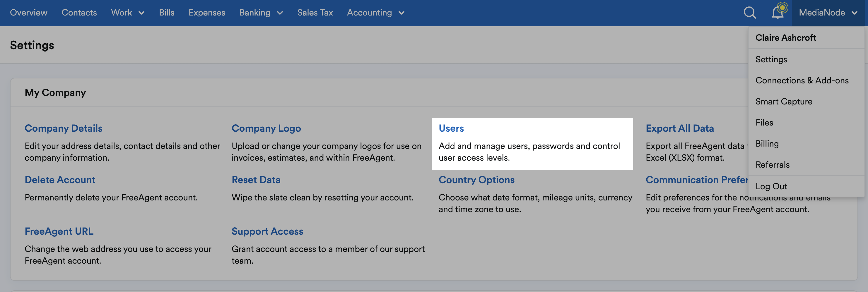The image size is (868, 292).
Task: Open Delete Account link
Action: coord(60,180)
